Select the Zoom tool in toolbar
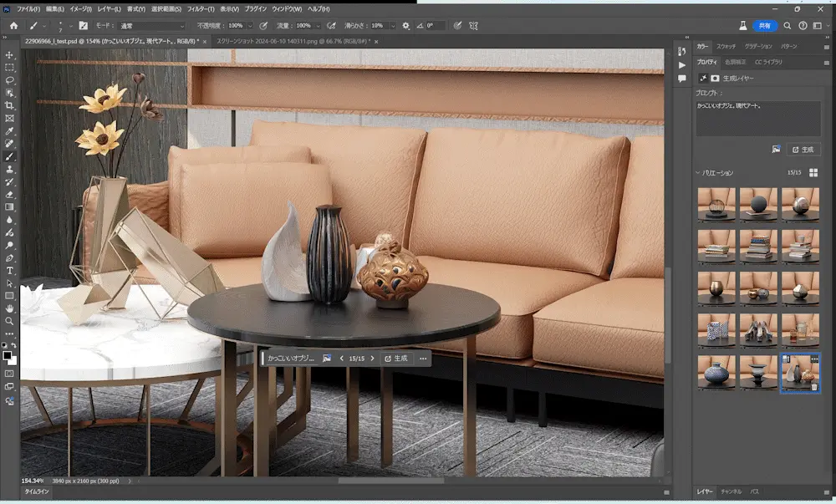836x504 pixels. point(9,321)
